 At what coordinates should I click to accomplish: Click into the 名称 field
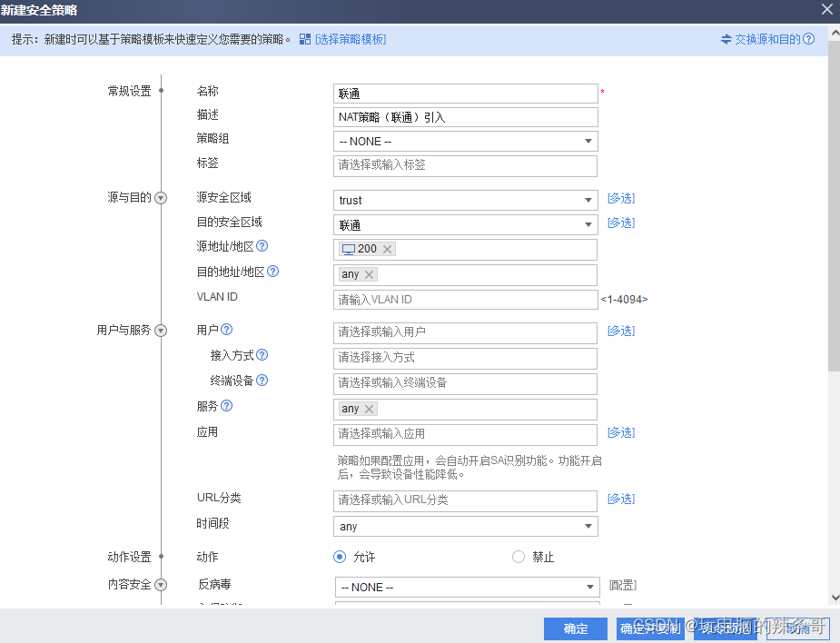click(466, 94)
